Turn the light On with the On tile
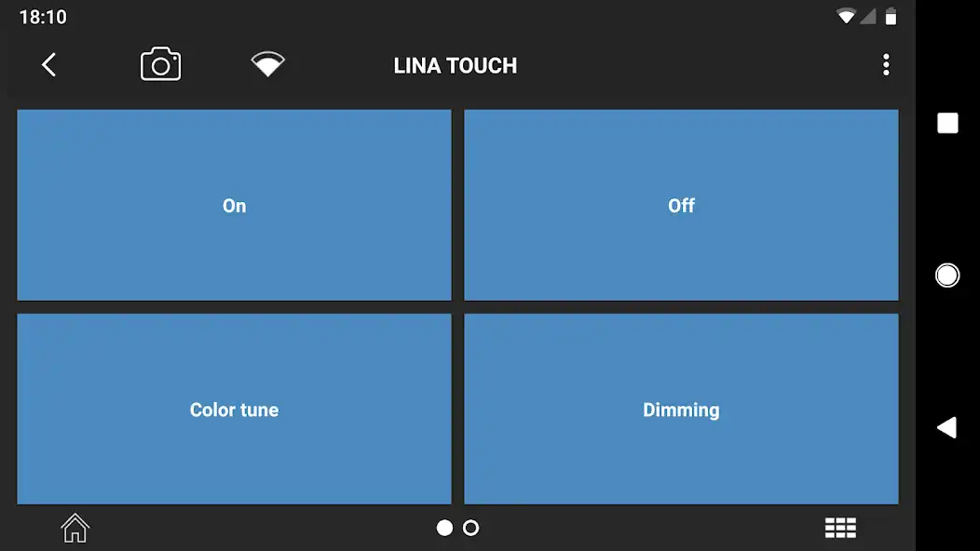Image resolution: width=980 pixels, height=551 pixels. coord(234,205)
